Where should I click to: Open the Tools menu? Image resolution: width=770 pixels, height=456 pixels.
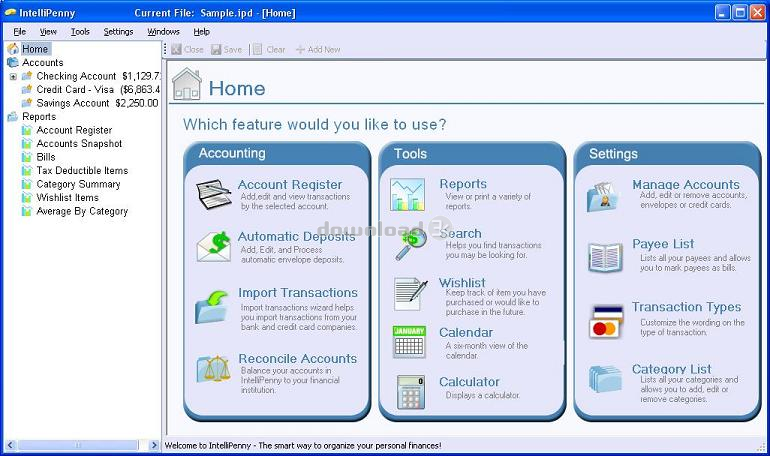tap(80, 31)
